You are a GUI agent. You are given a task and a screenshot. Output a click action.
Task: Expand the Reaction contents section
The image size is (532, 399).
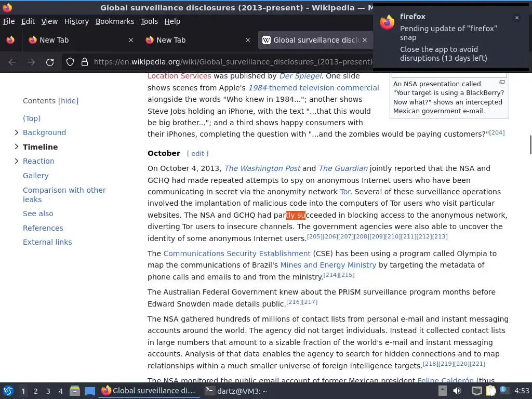16,161
